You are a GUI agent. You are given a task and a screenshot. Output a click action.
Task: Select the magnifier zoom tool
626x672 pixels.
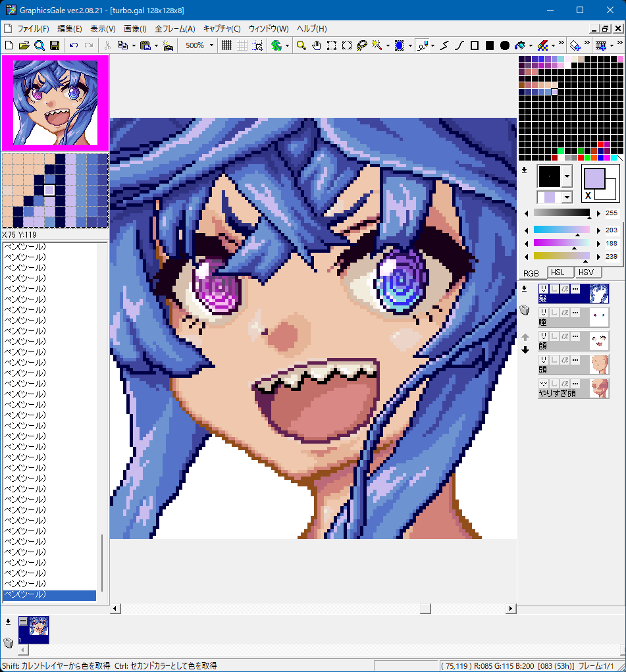coord(301,45)
